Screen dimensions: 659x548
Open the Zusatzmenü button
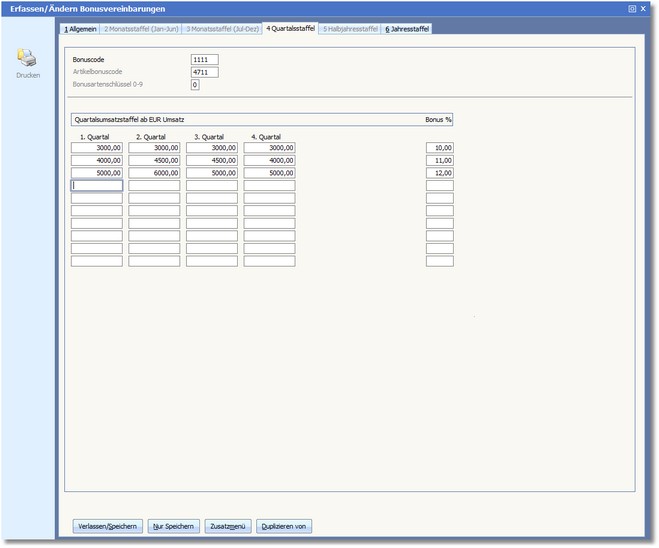point(228,526)
